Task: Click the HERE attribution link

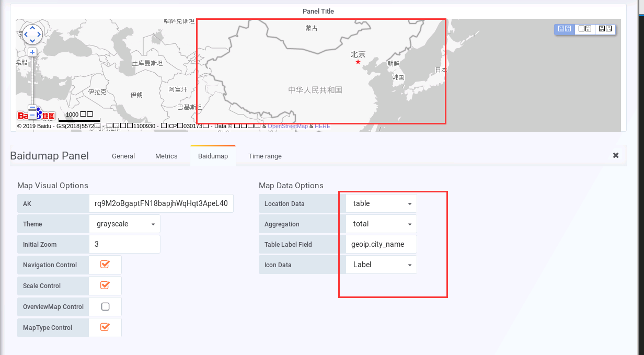Action: 323,126
